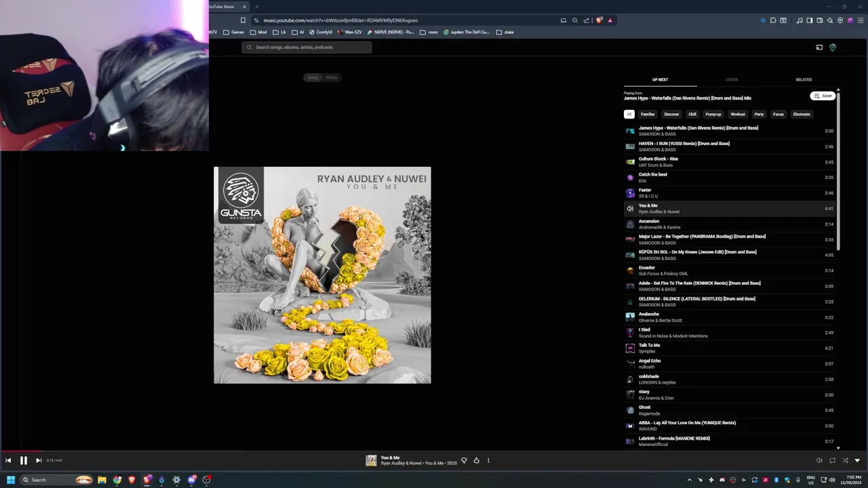Open the Windows Start menu
Screen dimensions: 868x488
tap(11, 480)
